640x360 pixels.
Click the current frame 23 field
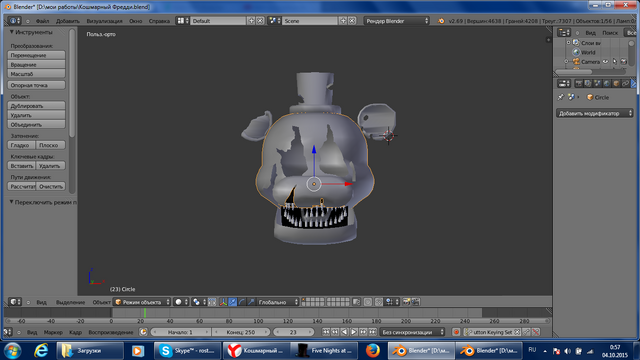(293, 332)
